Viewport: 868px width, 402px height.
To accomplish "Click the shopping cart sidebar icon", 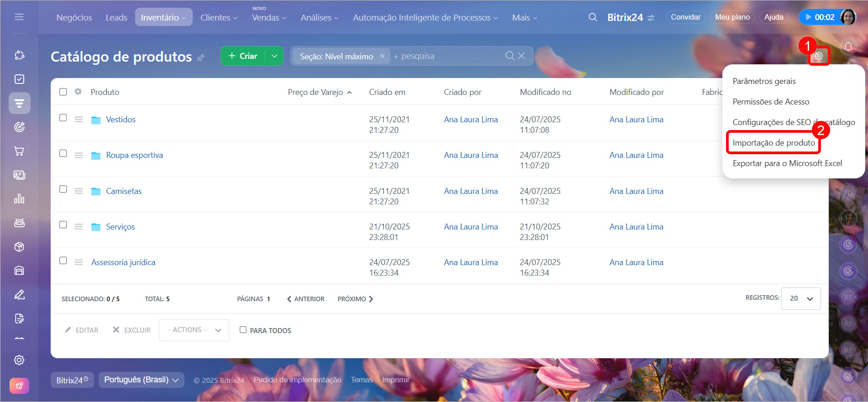I will [19, 151].
